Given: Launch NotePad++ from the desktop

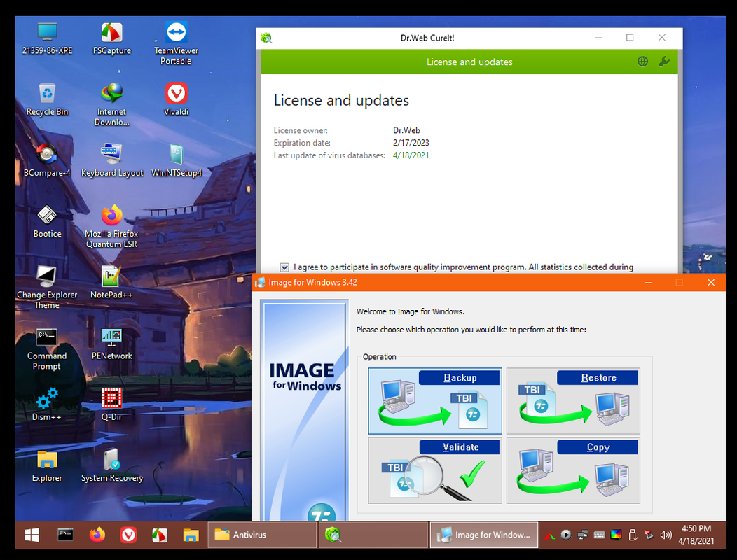Looking at the screenshot, I should [112, 283].
